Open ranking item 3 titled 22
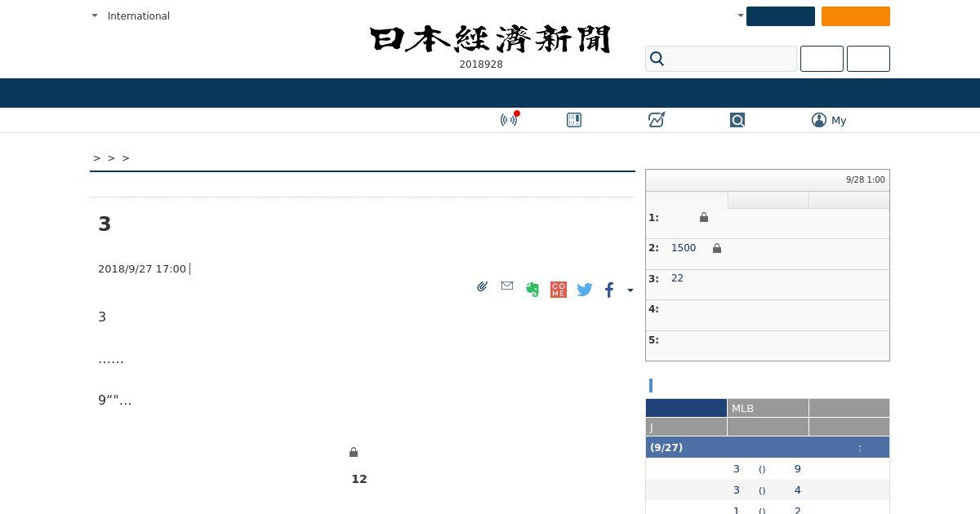The height and width of the screenshot is (514, 980). tap(677, 278)
